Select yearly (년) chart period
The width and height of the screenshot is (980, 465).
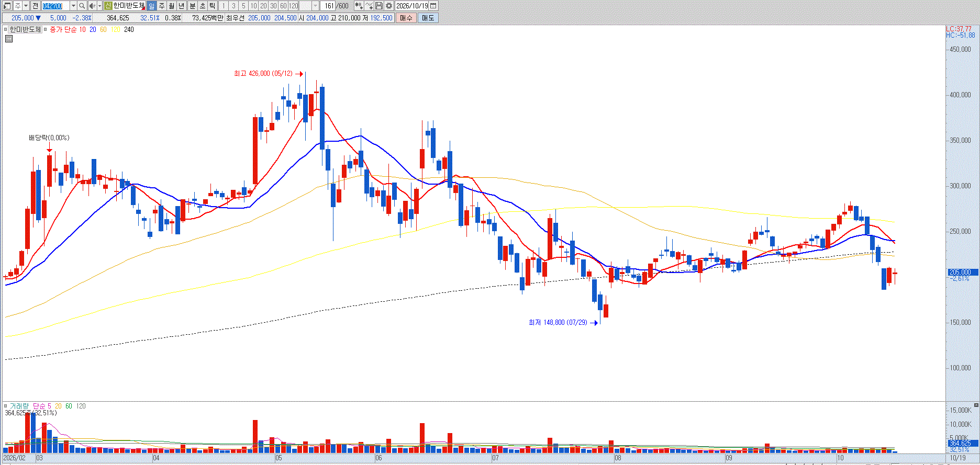click(181, 6)
